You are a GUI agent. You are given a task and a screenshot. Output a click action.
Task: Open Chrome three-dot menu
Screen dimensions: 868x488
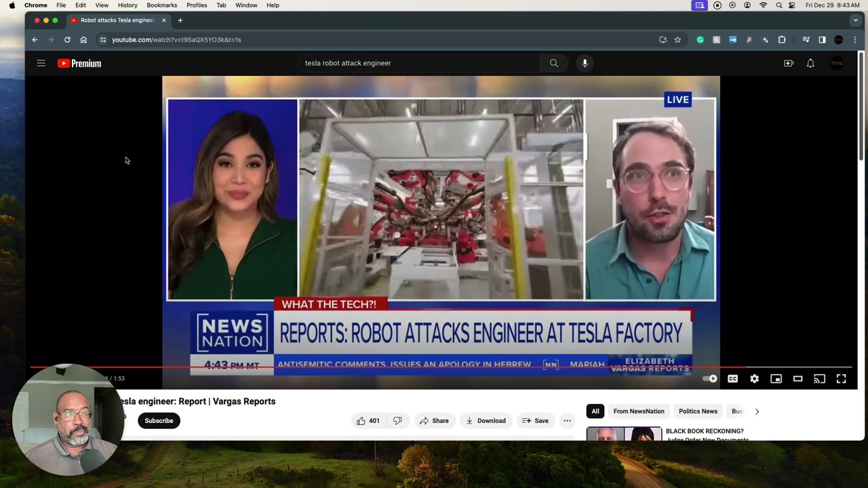click(854, 40)
